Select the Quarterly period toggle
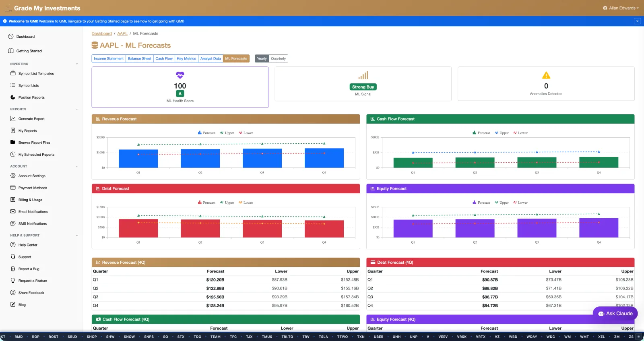This screenshot has width=644, height=341. 279,58
